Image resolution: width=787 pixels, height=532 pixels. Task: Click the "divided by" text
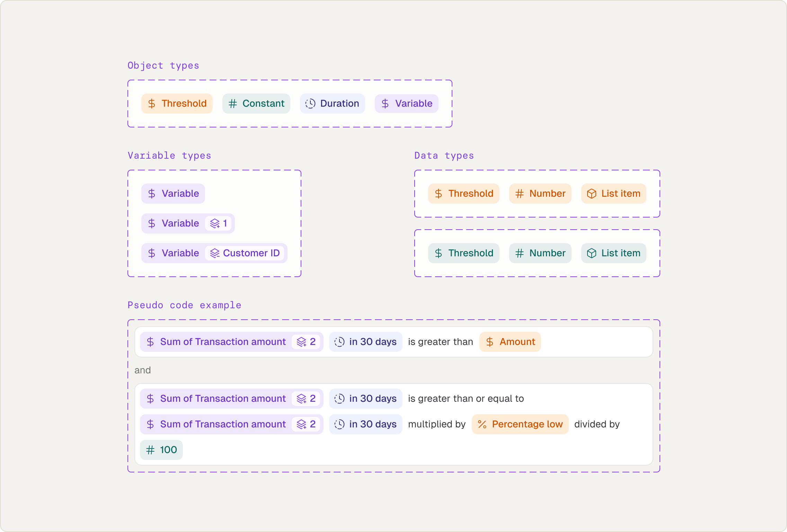(597, 424)
